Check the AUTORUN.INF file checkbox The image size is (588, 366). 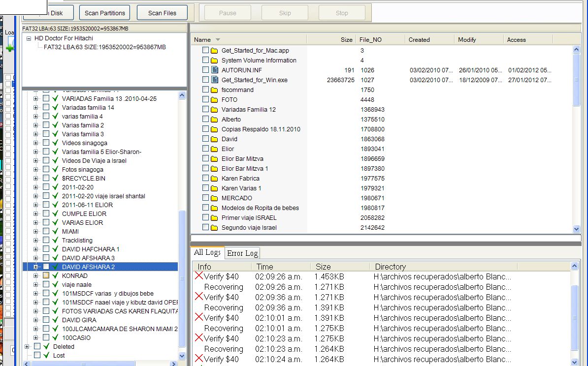(205, 70)
